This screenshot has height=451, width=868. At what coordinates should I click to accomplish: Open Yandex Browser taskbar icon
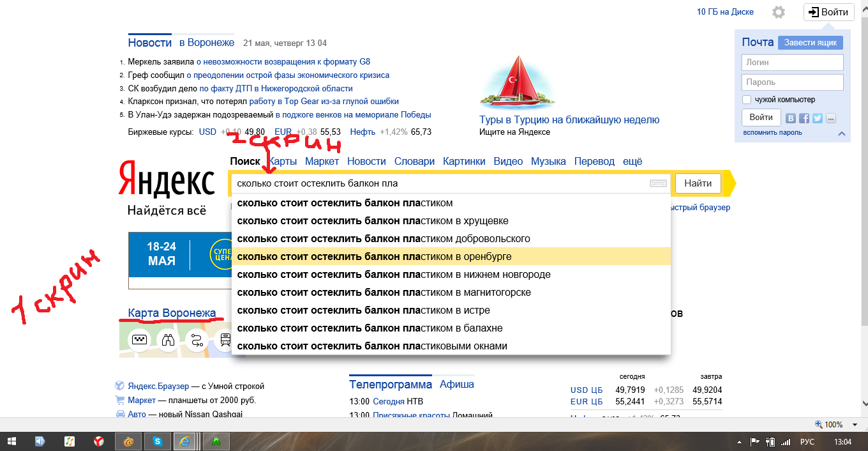[100, 441]
